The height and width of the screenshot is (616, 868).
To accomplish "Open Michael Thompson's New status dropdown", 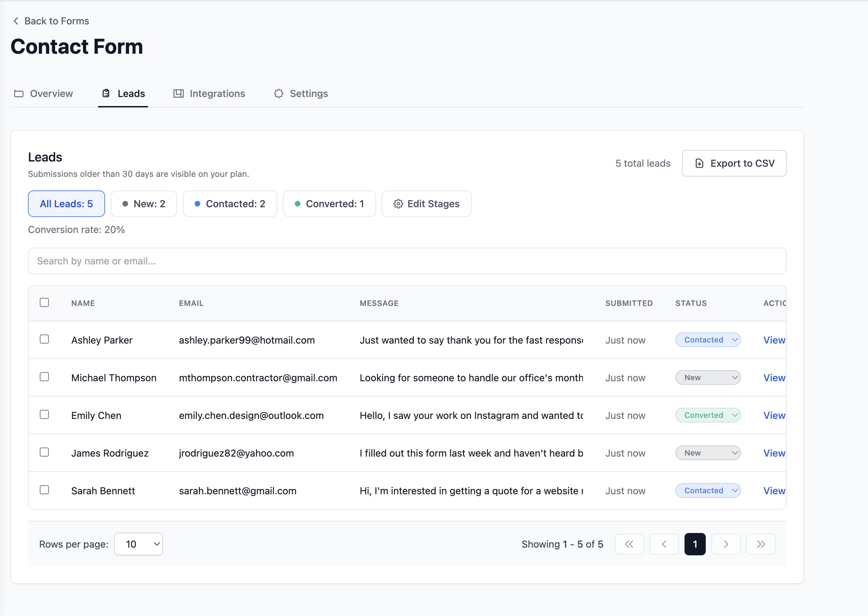I will coord(708,378).
